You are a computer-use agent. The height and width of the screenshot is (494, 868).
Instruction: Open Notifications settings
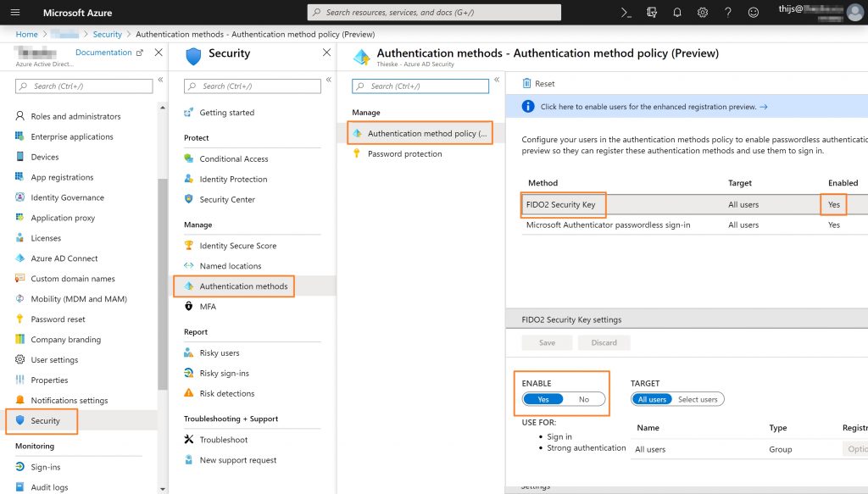click(x=70, y=401)
